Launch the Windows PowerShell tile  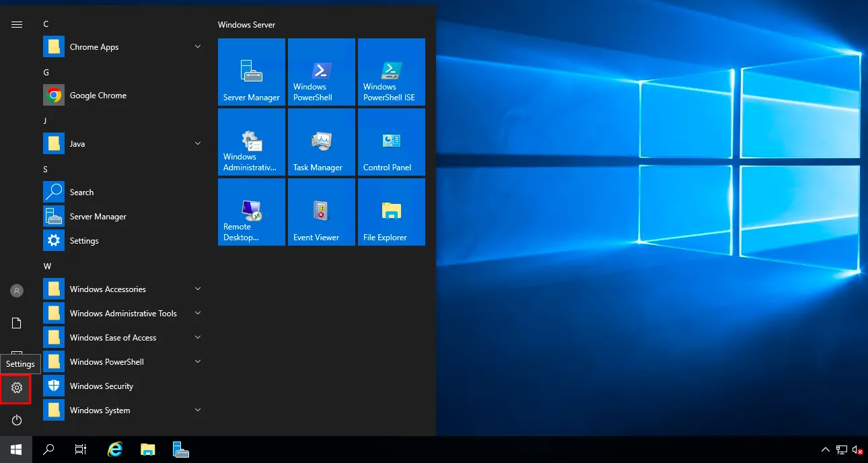(321, 72)
